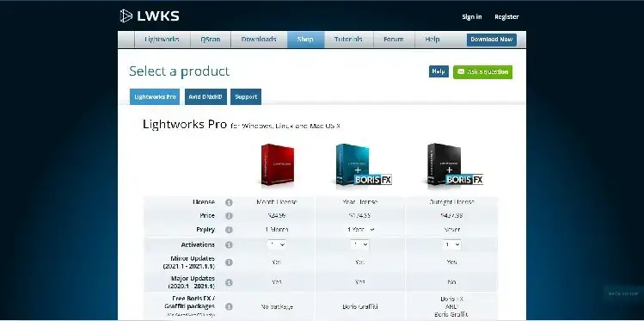This screenshot has height=321, width=644.
Task: Click info icon beside Minor Updates row
Action: pyautogui.click(x=230, y=262)
